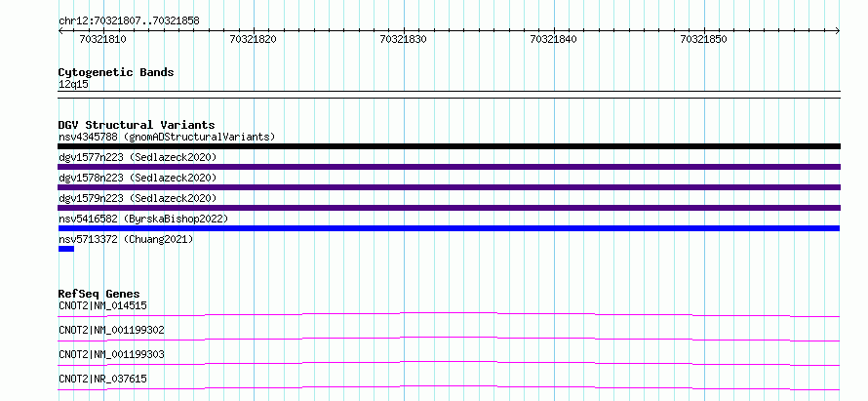Click the magenta NM_001199303 intron line

(x=449, y=363)
